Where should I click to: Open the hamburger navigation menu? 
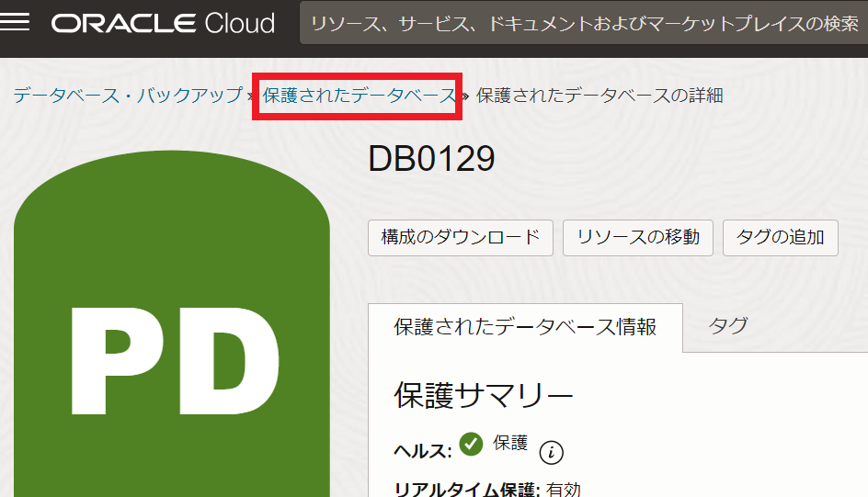[16, 23]
